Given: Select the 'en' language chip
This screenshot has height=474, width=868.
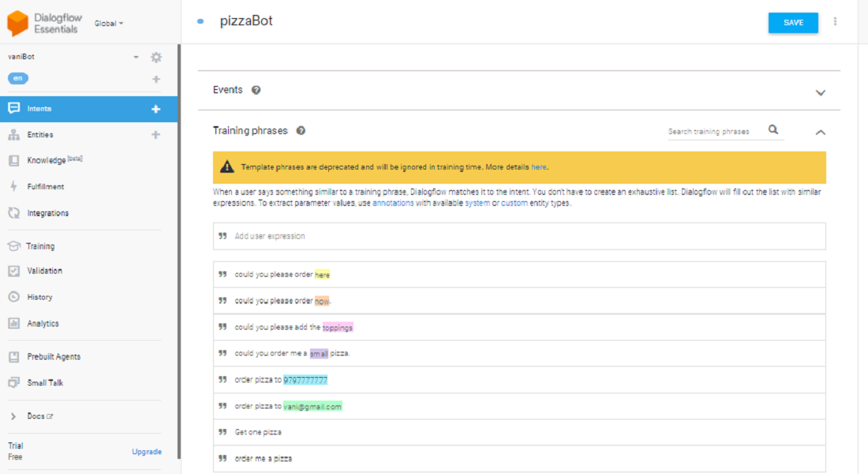Looking at the screenshot, I should click(x=17, y=78).
